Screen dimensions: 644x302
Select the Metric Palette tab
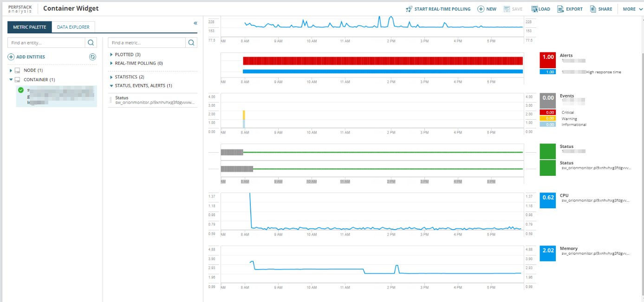point(29,27)
